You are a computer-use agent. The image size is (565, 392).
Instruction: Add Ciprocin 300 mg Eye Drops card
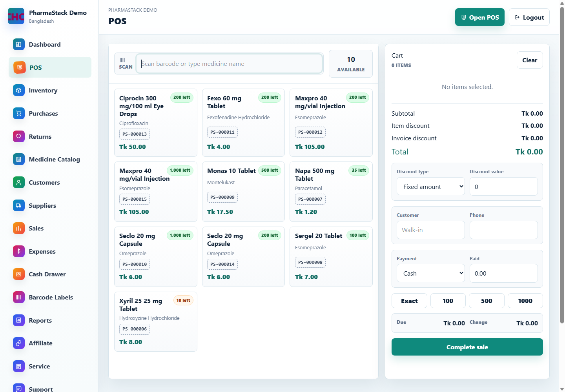[x=155, y=123]
